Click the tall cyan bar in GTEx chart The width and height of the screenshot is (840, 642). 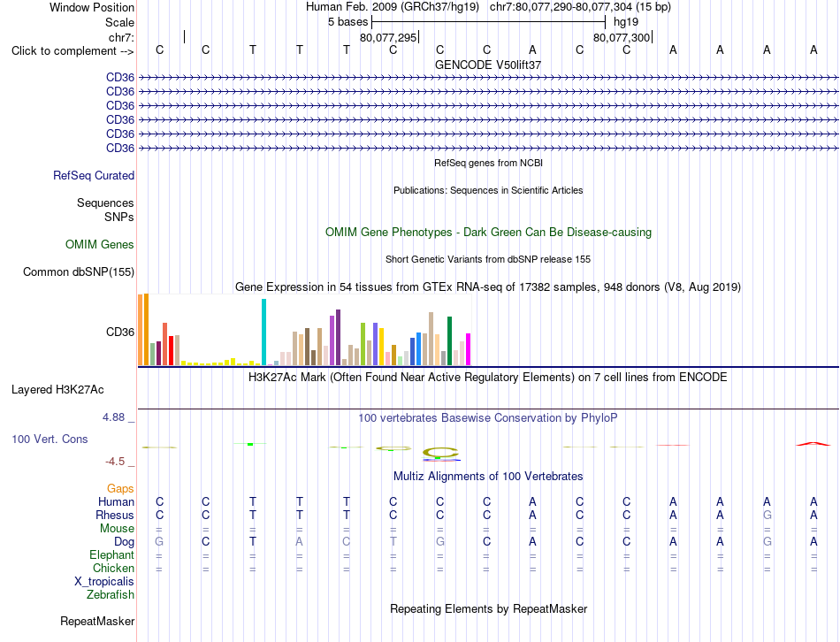coord(263,332)
